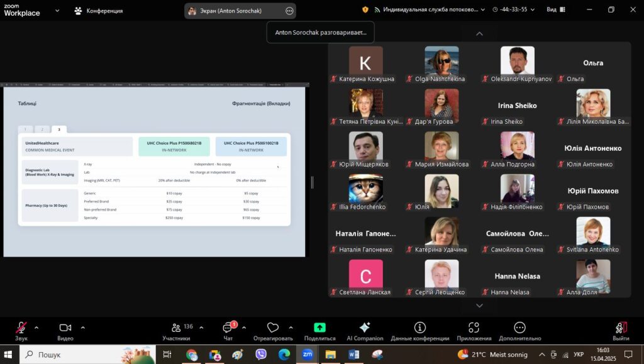
Task: Switch to tab 1 in shared slide
Action: pyautogui.click(x=25, y=130)
